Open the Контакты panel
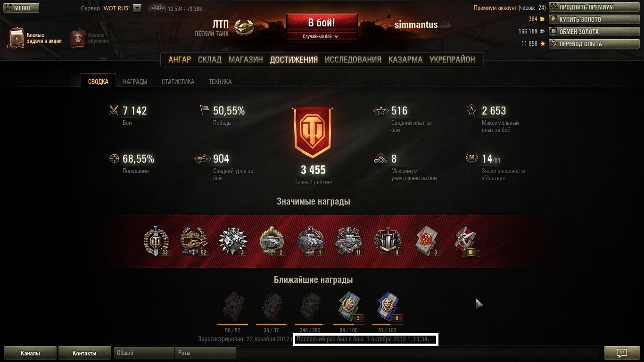The height and width of the screenshot is (362, 644). click(84, 353)
